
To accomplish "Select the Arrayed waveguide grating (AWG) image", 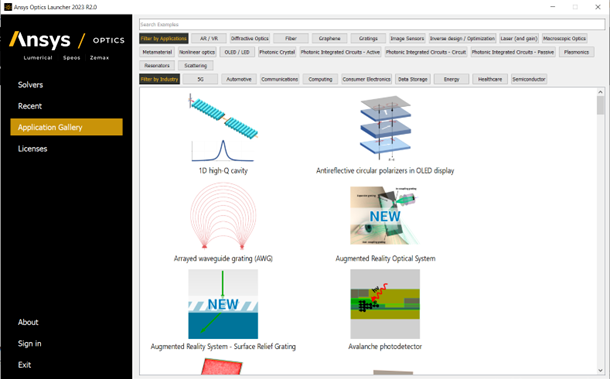I will click(x=223, y=216).
